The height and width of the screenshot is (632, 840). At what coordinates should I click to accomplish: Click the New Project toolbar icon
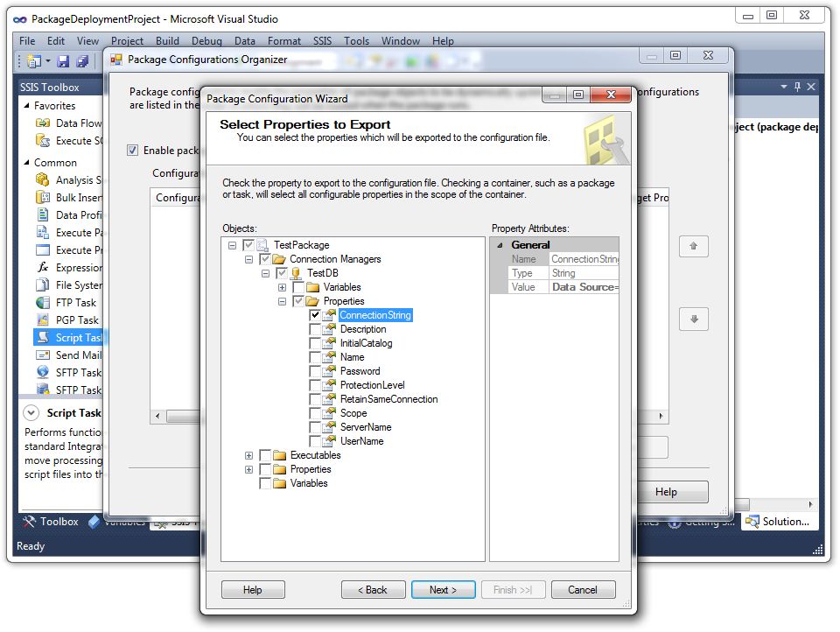coord(34,61)
